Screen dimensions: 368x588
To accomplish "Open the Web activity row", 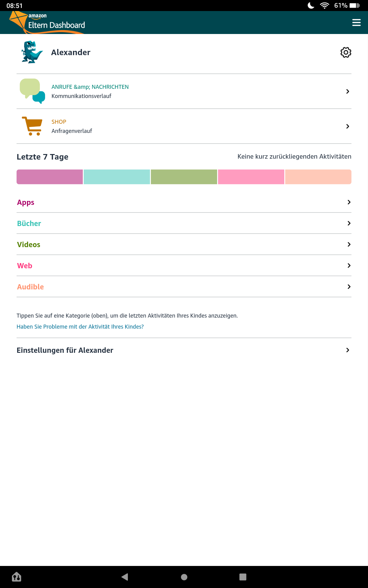I will (184, 266).
